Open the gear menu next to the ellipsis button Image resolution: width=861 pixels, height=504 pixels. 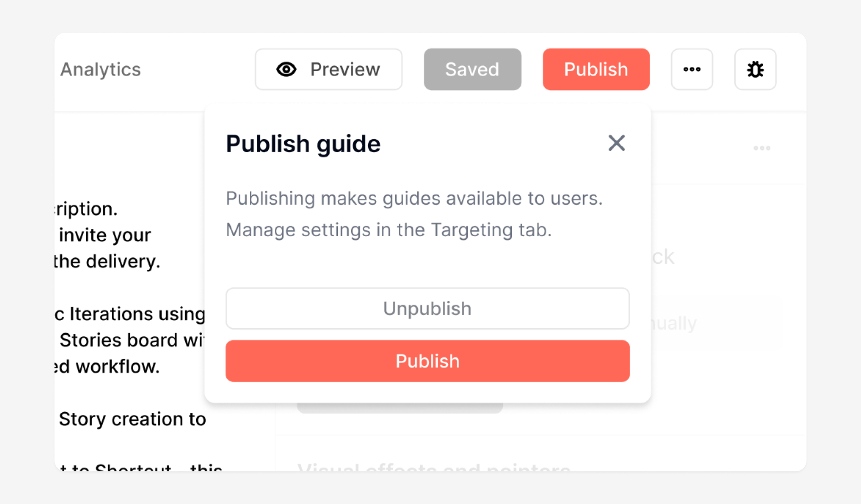point(755,69)
